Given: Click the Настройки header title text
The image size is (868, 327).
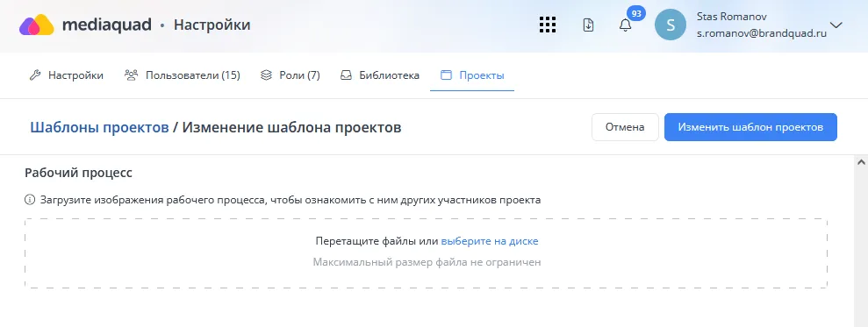Looking at the screenshot, I should (212, 25).
